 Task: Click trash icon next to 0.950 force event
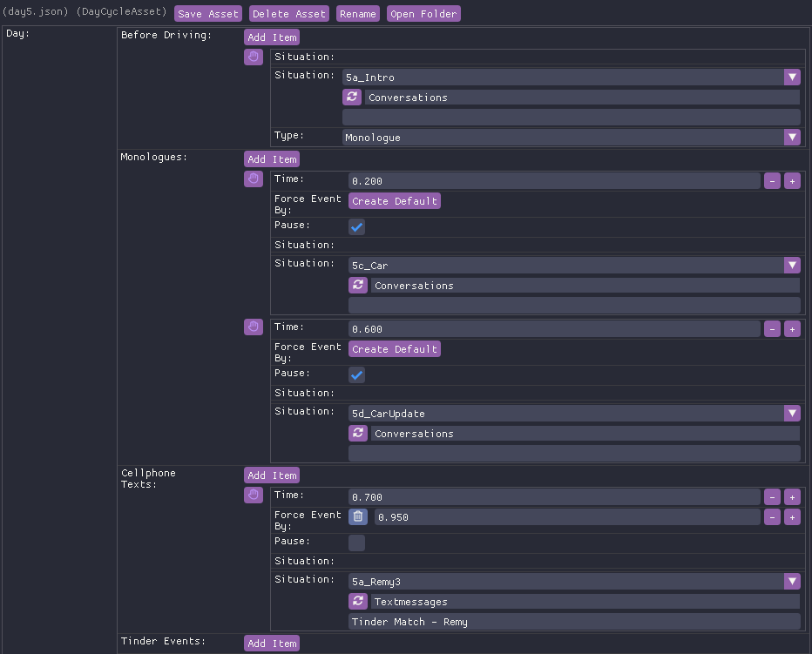click(x=357, y=517)
